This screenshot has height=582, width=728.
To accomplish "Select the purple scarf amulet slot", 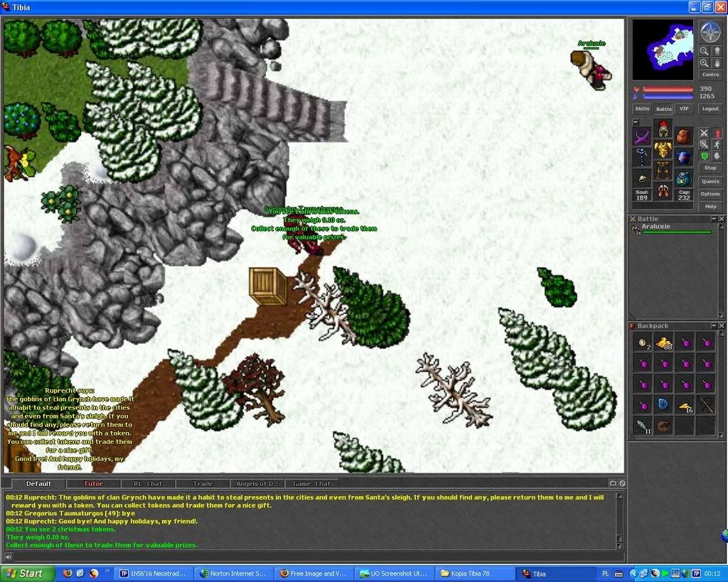I will tap(643, 137).
